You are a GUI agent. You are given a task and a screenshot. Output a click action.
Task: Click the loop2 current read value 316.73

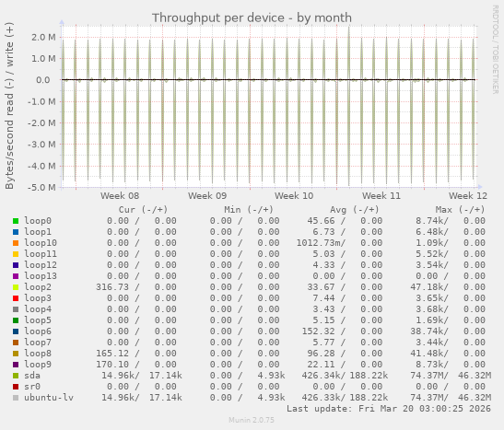[112, 287]
